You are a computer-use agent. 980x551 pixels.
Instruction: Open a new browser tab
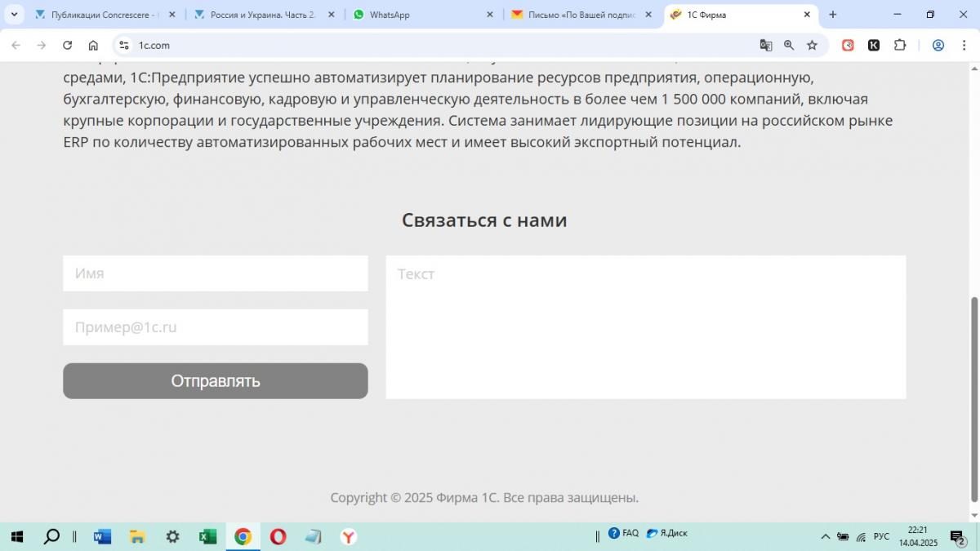[x=833, y=15]
